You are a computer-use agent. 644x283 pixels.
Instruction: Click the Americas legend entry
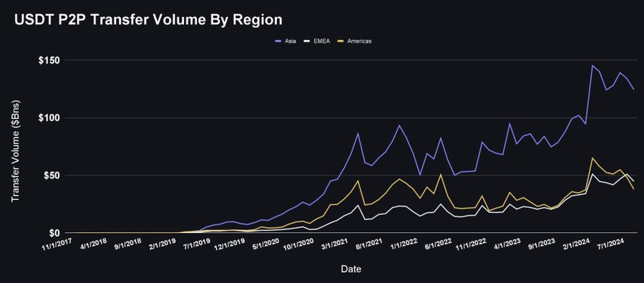tap(354, 41)
